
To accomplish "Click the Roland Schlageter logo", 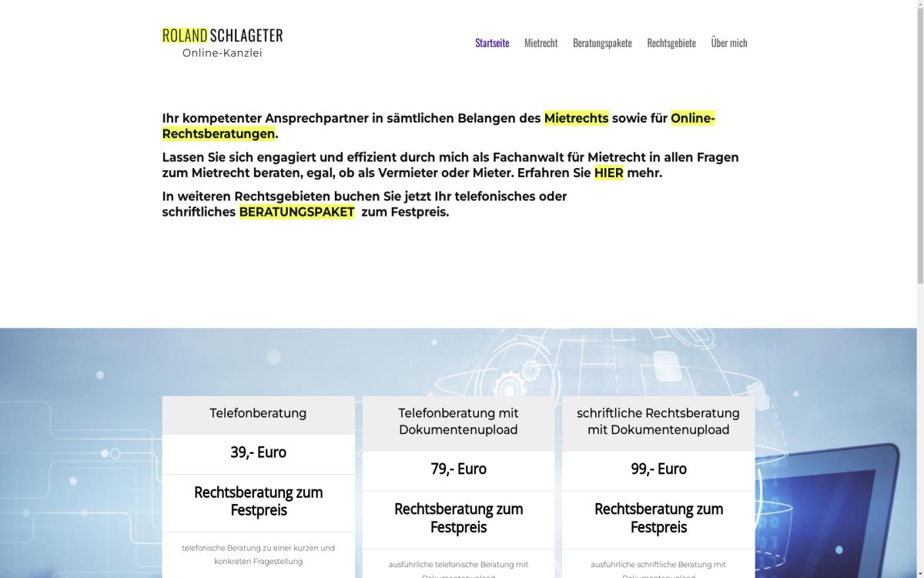I will pyautogui.click(x=221, y=35).
